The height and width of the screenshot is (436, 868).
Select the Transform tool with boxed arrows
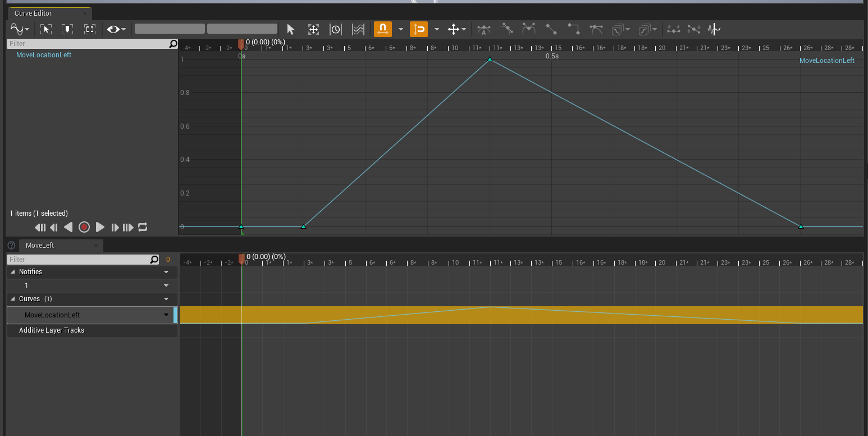(x=313, y=29)
